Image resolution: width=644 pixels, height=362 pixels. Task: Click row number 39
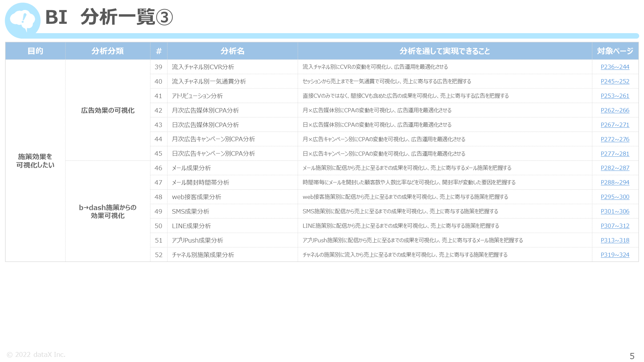pos(158,67)
